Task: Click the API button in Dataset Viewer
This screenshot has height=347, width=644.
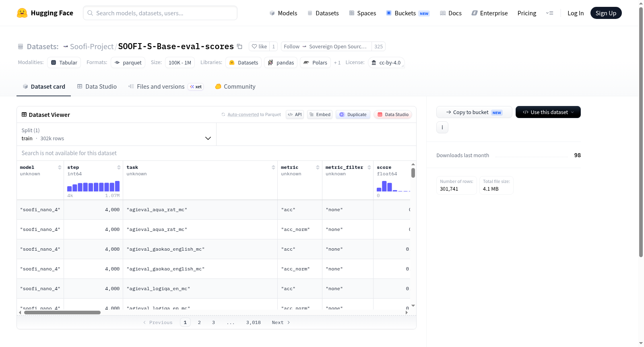Action: point(295,114)
